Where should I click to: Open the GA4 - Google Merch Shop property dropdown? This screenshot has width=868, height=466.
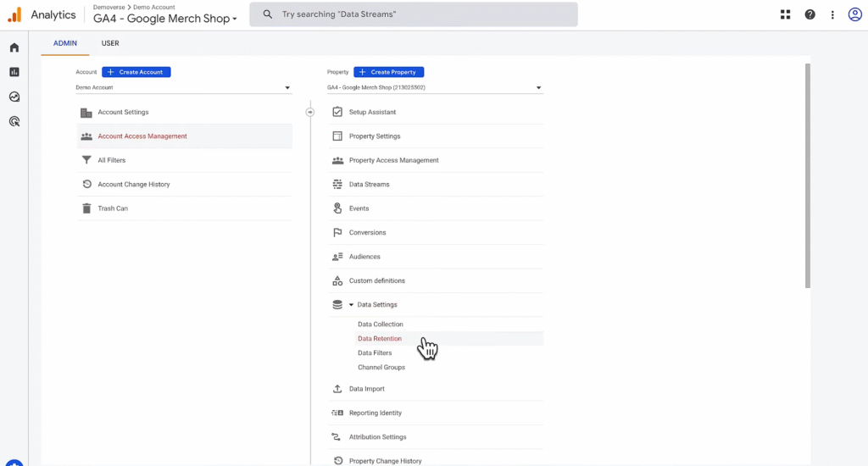pyautogui.click(x=435, y=87)
